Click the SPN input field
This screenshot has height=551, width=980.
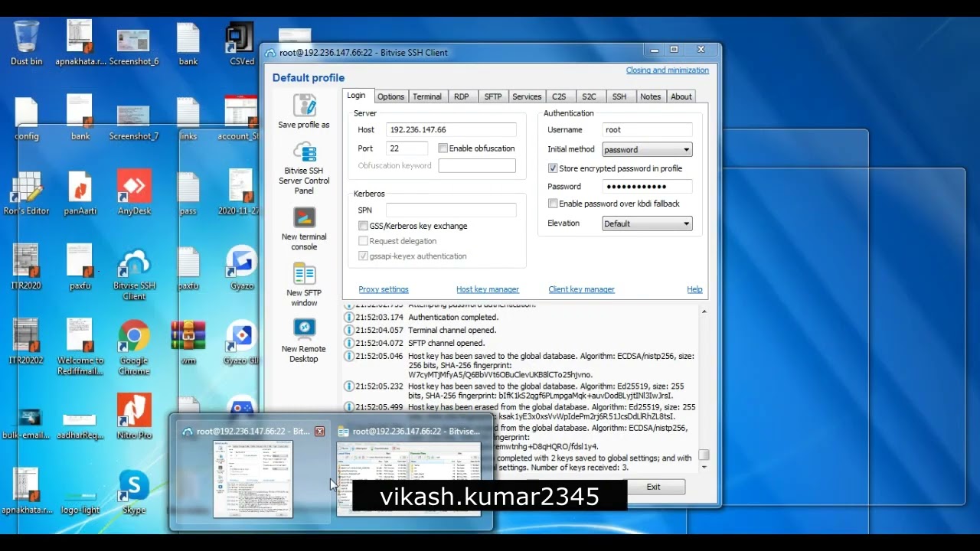(451, 210)
